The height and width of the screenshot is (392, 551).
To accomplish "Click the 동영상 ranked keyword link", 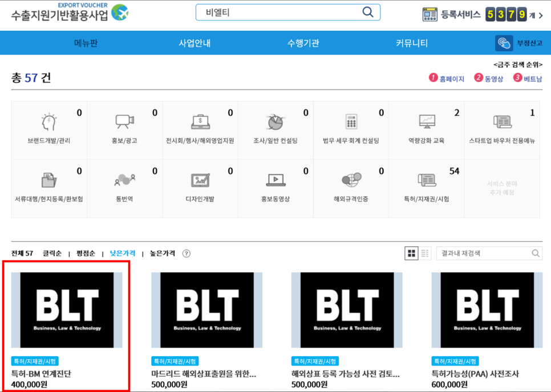I will click(494, 79).
